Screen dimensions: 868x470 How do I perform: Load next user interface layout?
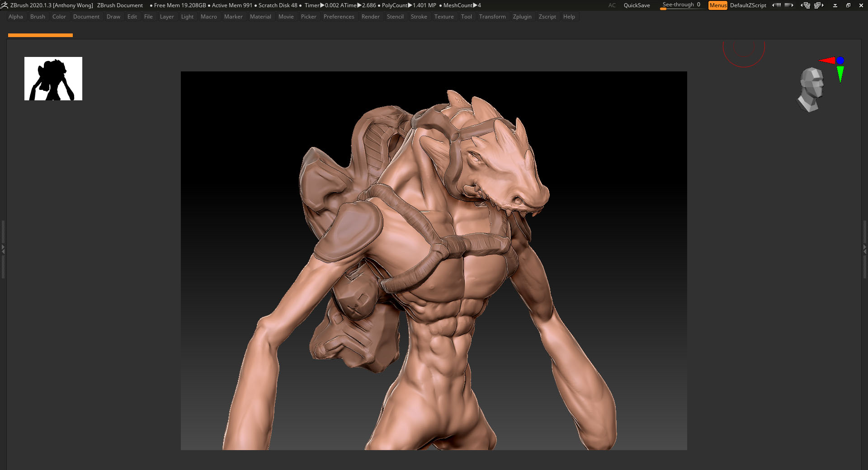pyautogui.click(x=819, y=5)
